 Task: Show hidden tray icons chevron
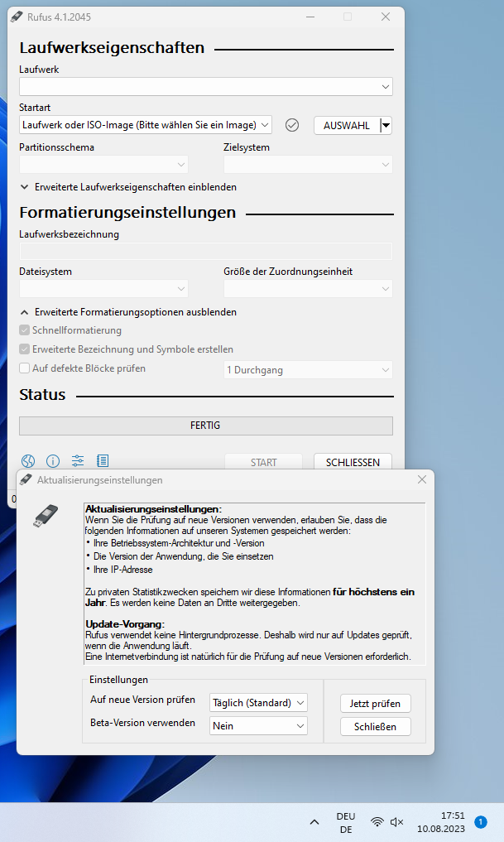314,822
